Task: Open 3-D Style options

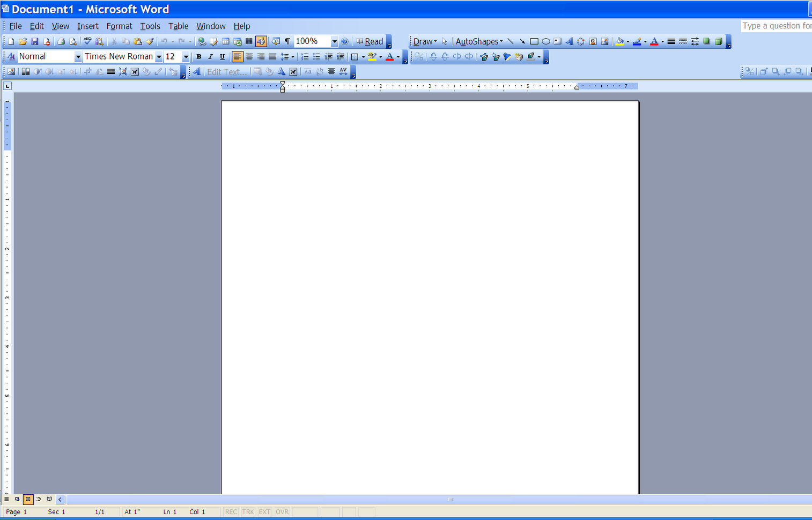Action: [719, 41]
